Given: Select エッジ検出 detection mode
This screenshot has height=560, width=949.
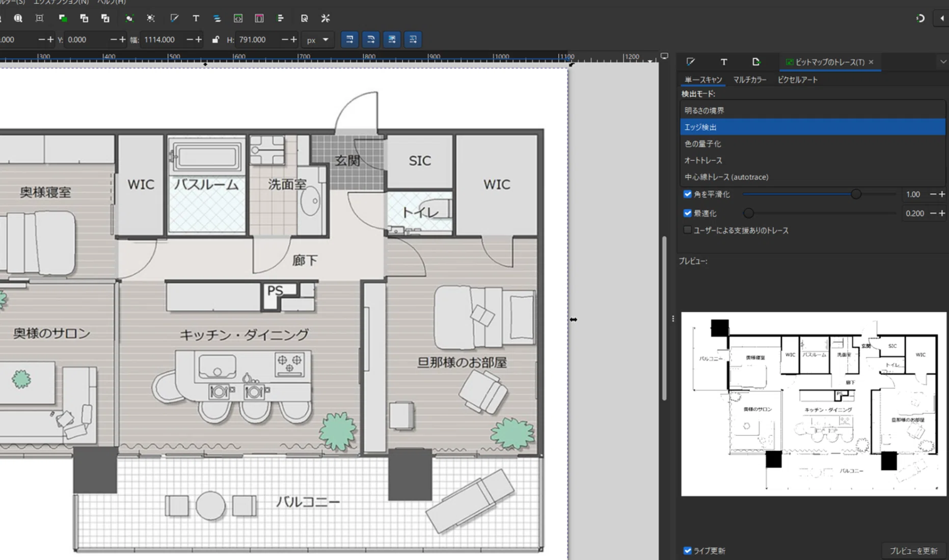Looking at the screenshot, I should tap(812, 127).
